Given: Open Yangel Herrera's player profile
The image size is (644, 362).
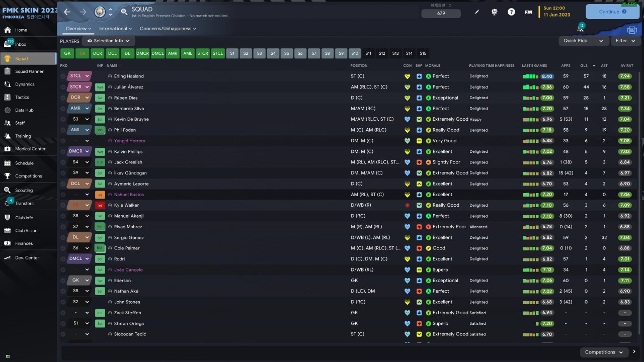Looking at the screenshot, I should (129, 141).
